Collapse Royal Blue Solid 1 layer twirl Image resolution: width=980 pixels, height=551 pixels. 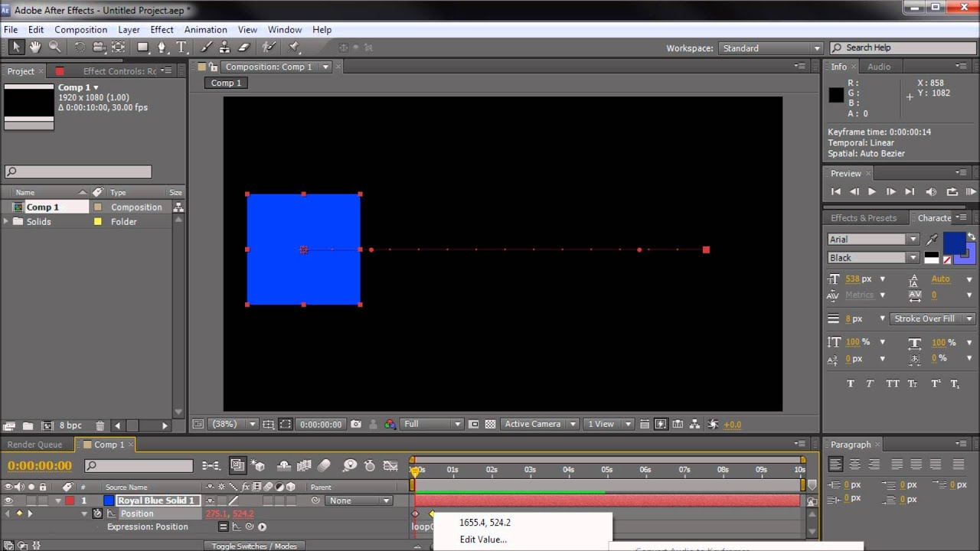click(x=58, y=500)
